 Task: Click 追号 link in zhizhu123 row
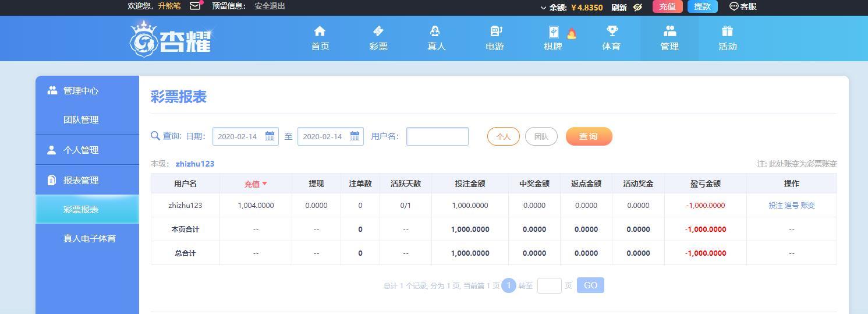[x=792, y=205]
